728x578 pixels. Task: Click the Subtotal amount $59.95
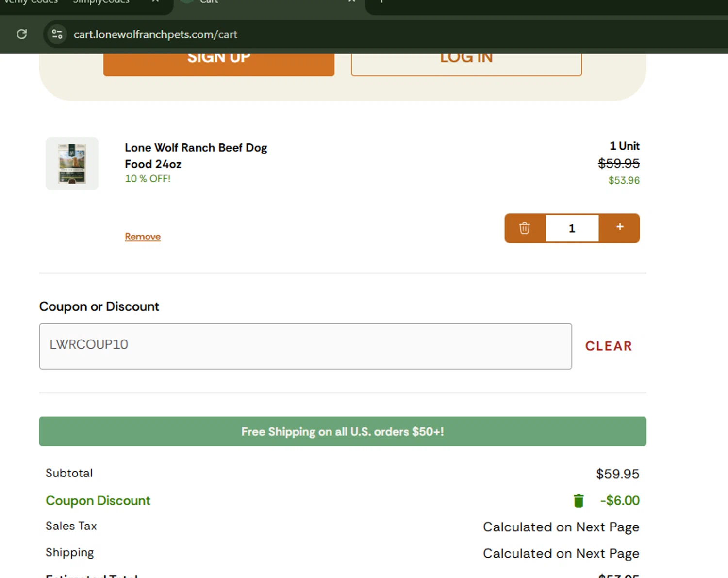[x=618, y=474]
